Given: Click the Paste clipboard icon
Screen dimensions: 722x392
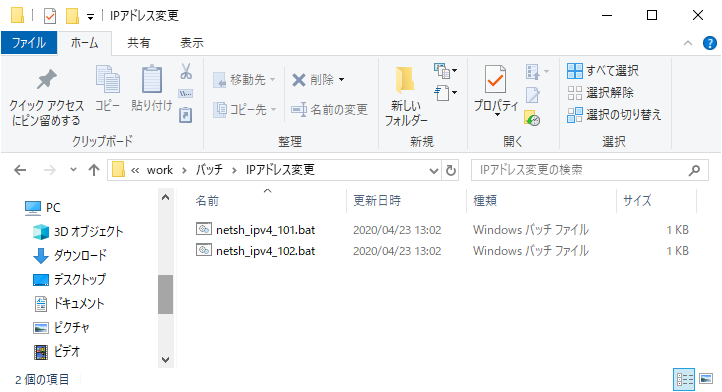Looking at the screenshot, I should click(151, 79).
